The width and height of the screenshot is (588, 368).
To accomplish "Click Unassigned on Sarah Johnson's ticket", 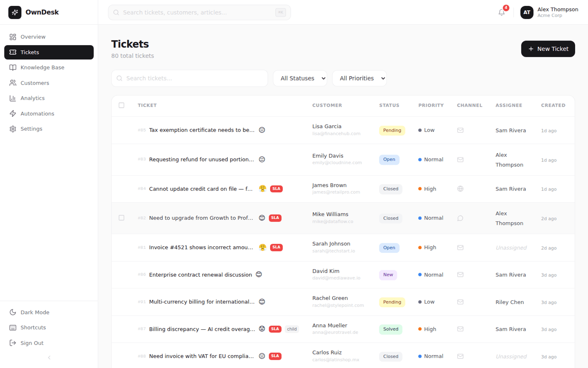I will (x=511, y=248).
